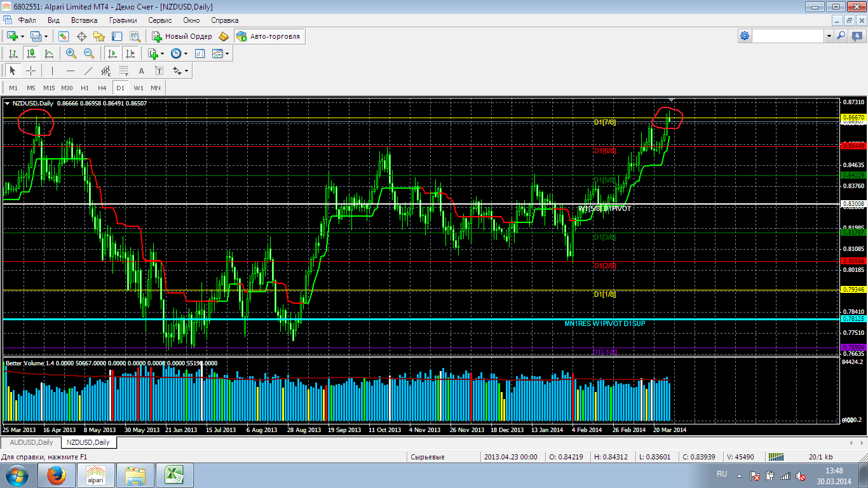The image size is (868, 488).
Task: Open the Terminal panel icon
Action: 117,36
